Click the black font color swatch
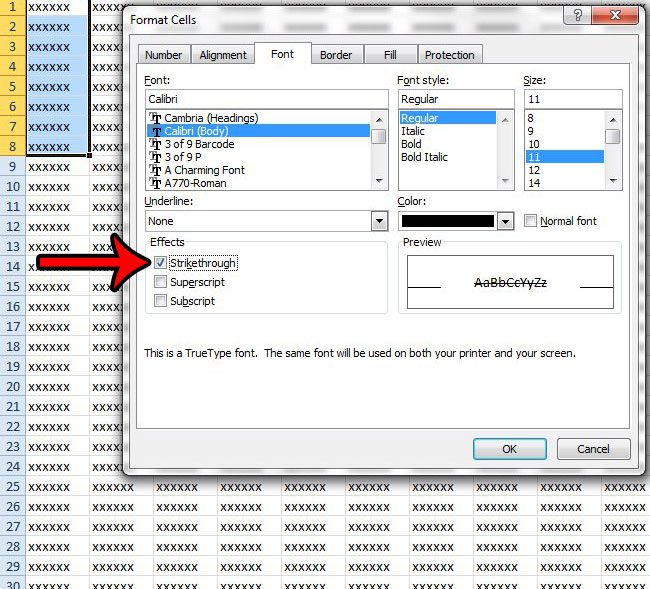The width and height of the screenshot is (650, 589). [447, 221]
